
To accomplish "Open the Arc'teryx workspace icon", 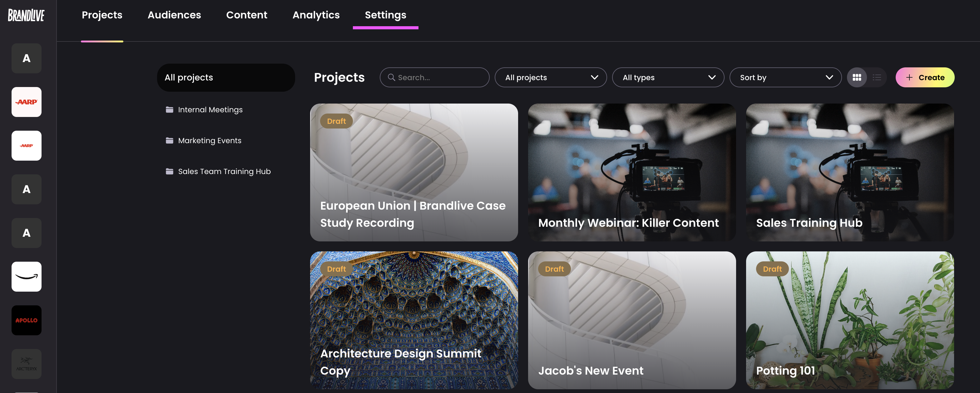I will [x=26, y=364].
